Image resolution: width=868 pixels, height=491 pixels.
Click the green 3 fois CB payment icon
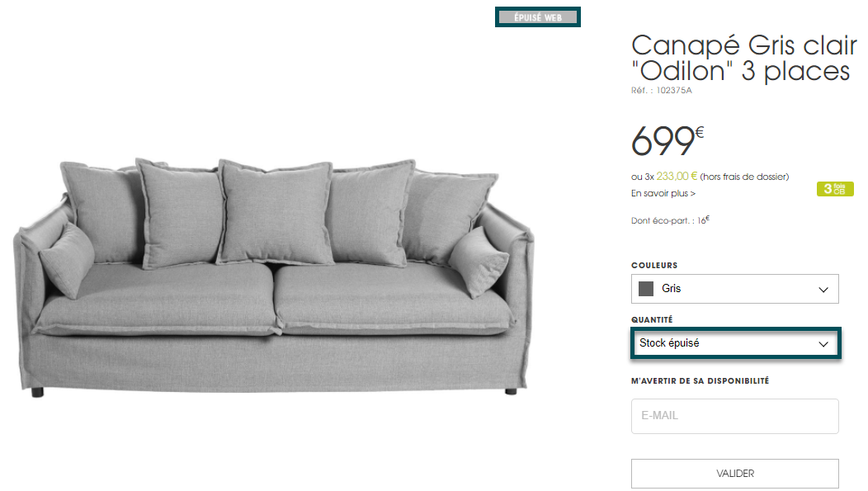click(835, 189)
